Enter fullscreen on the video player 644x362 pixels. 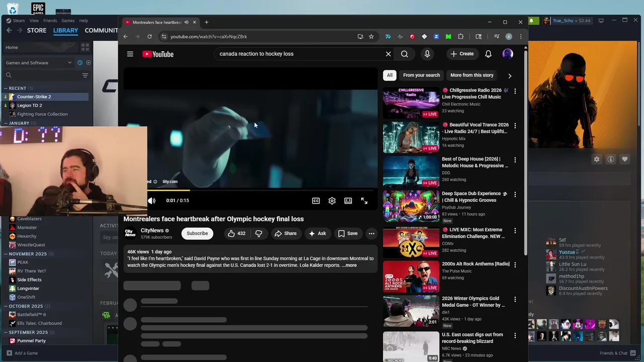364,201
